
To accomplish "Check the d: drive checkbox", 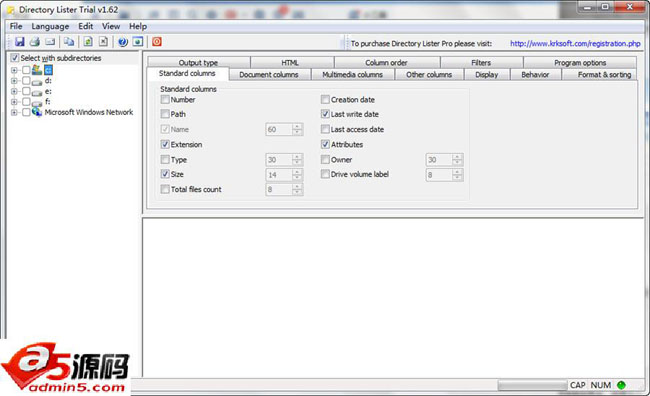I will [26, 80].
